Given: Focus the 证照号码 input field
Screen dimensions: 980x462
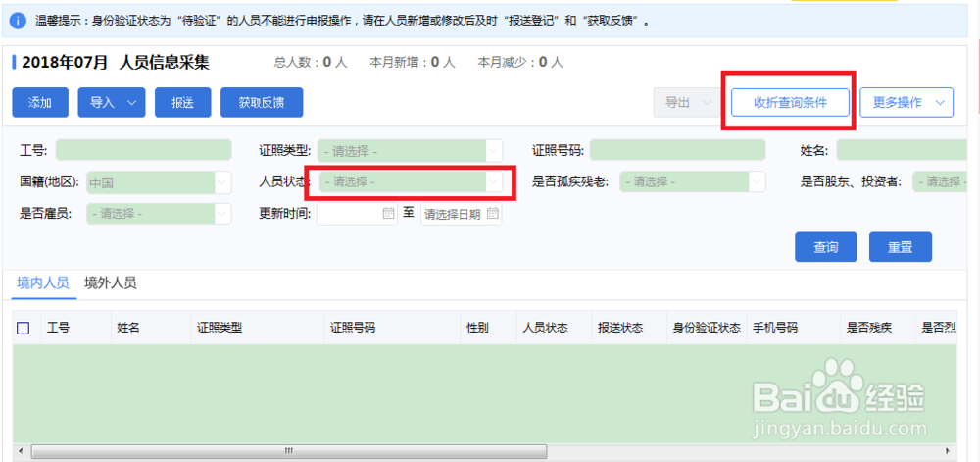Looking at the screenshot, I should click(677, 151).
